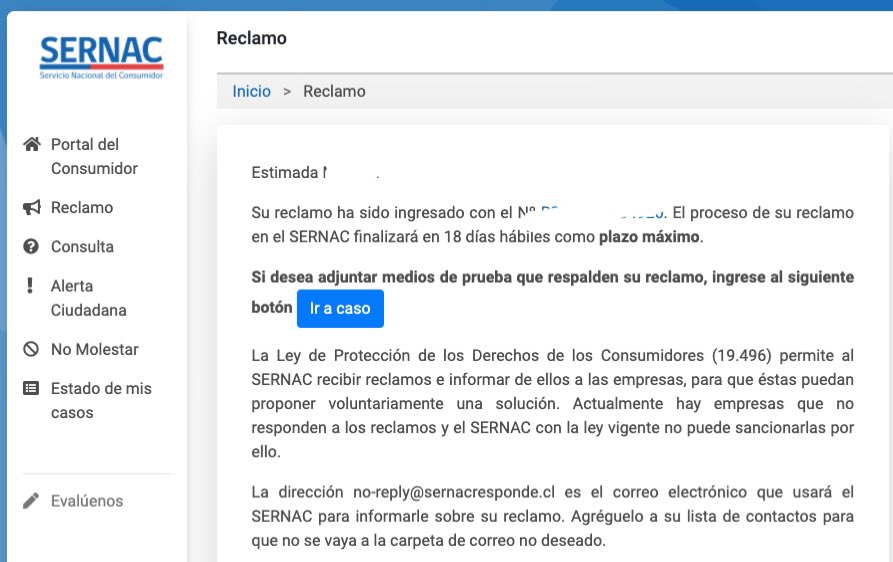Open Evalúenos in the sidebar
Viewport: 893px width, 562px height.
click(87, 501)
